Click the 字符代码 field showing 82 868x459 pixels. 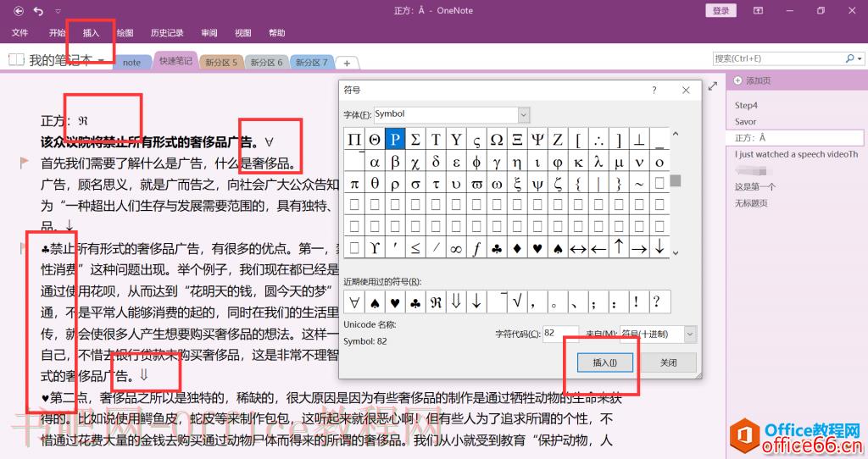560,333
